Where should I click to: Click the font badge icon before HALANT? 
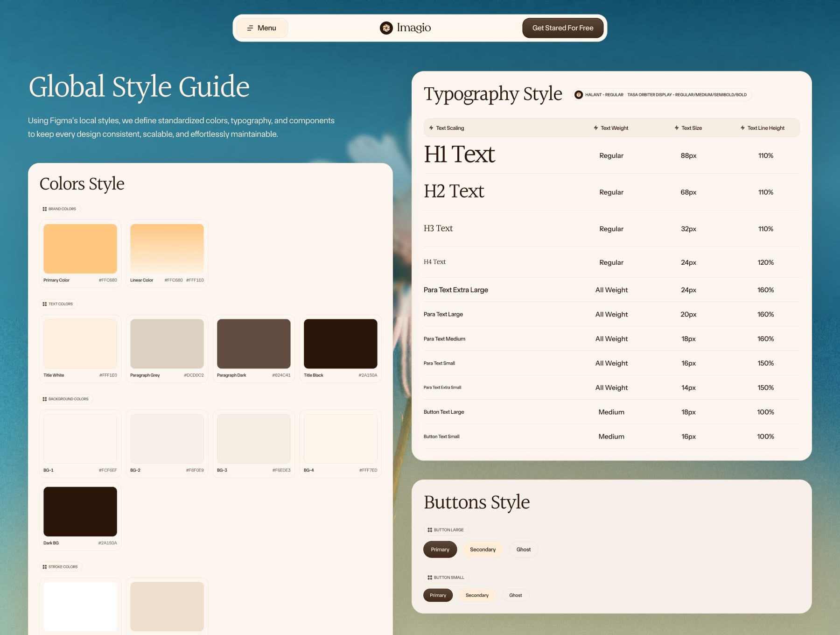[579, 95]
